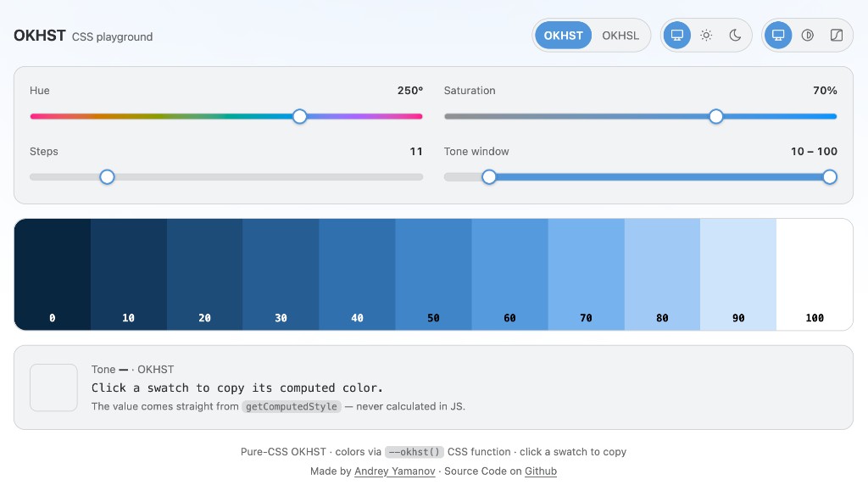
Task: Select the system theme monitor icon
Action: coord(676,36)
